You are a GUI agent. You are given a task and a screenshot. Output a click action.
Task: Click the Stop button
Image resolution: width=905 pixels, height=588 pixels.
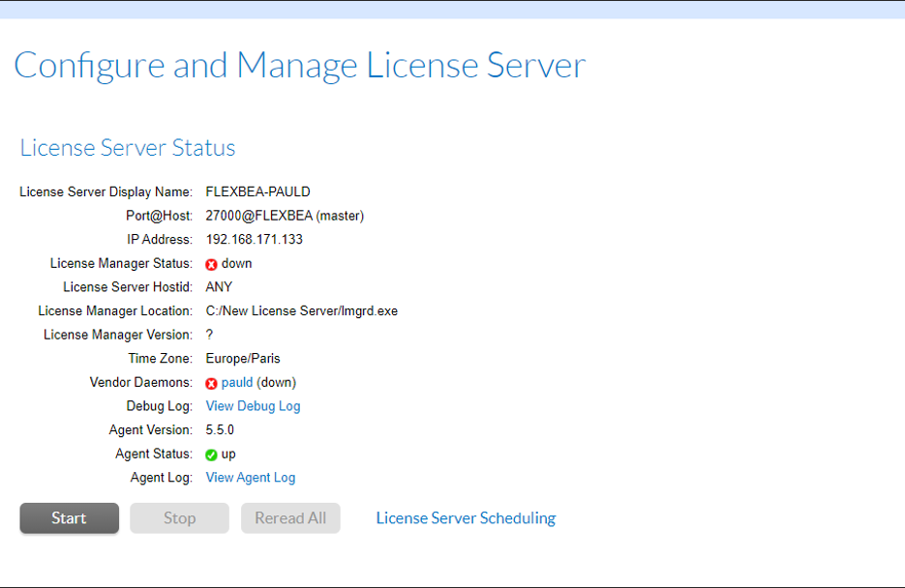(179, 518)
